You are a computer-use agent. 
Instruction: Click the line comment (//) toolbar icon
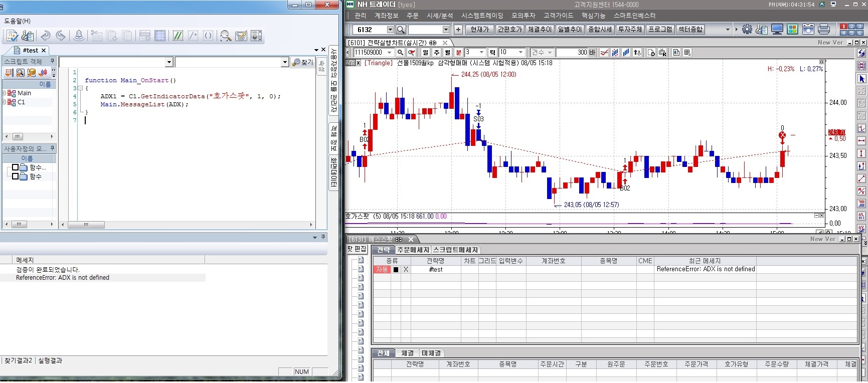[x=178, y=36]
